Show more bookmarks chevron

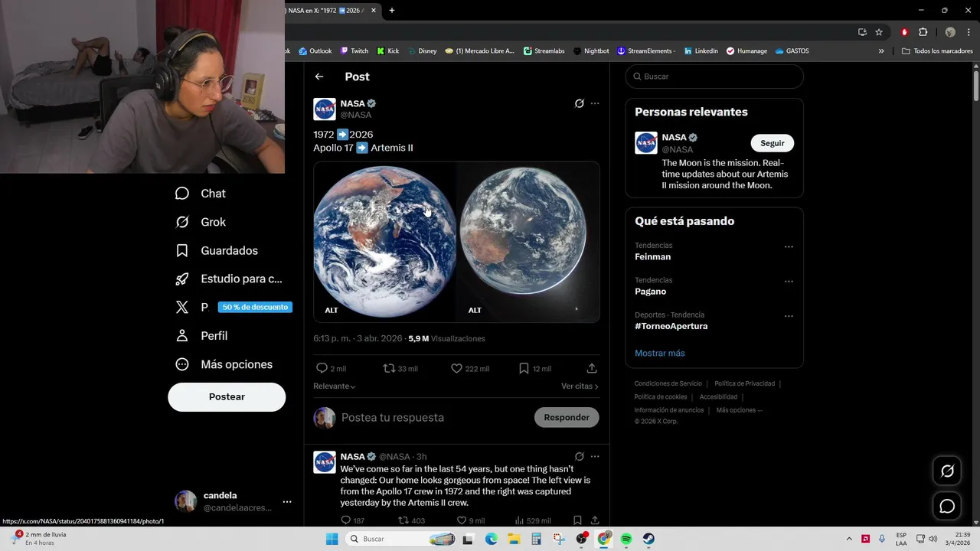point(881,51)
